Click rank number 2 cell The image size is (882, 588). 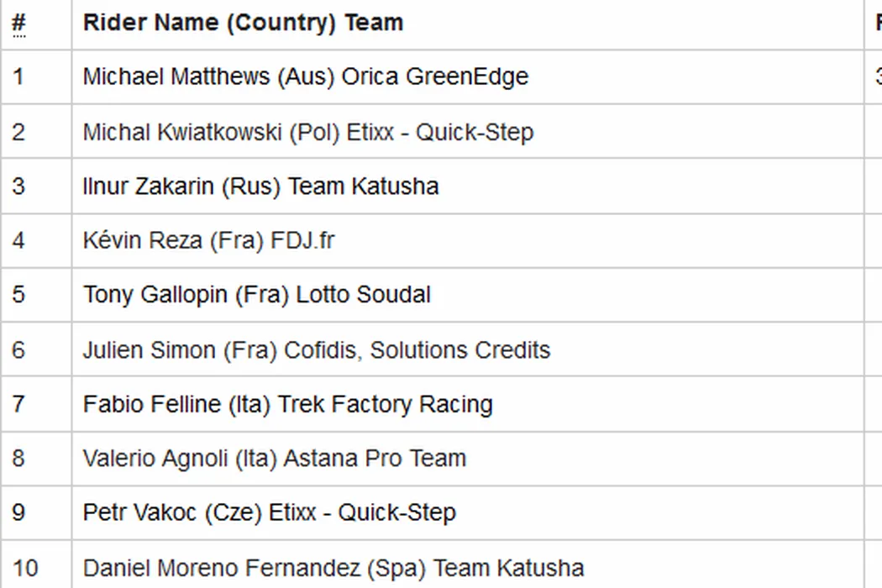coord(18,133)
